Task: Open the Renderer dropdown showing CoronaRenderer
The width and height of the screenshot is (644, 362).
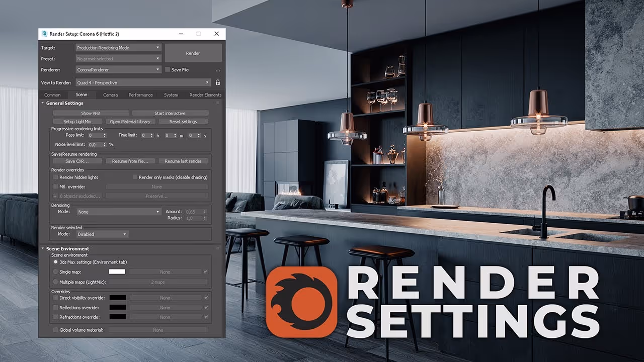Action: coord(118,70)
